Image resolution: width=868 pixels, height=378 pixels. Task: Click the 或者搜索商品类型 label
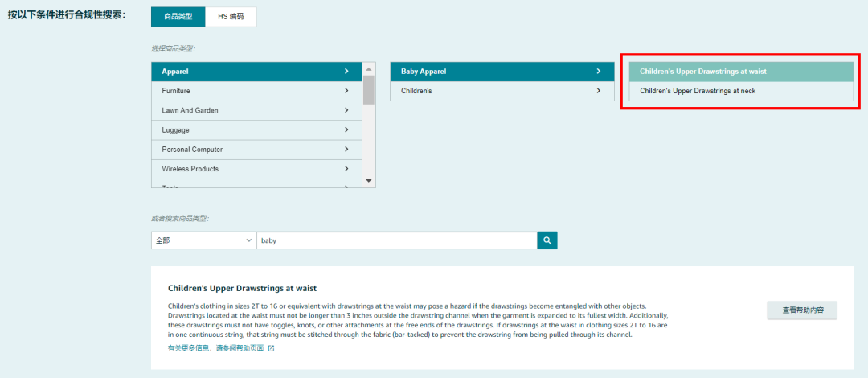pyautogui.click(x=181, y=219)
